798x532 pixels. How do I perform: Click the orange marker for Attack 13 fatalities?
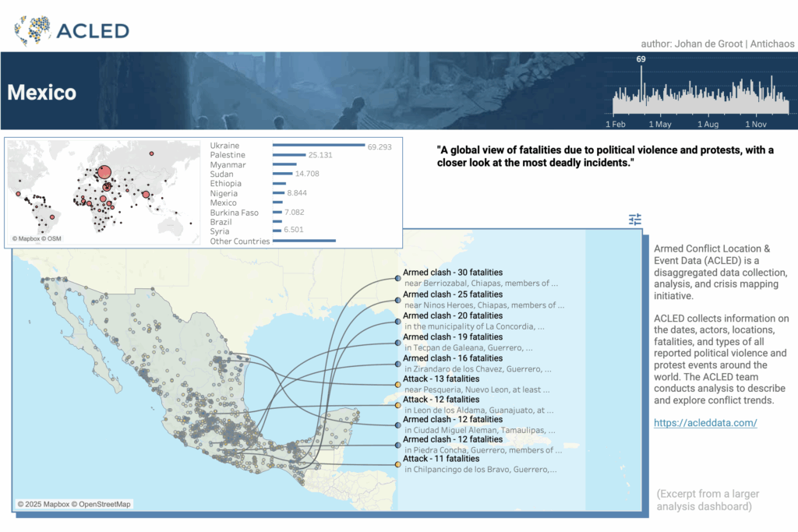[x=397, y=384]
